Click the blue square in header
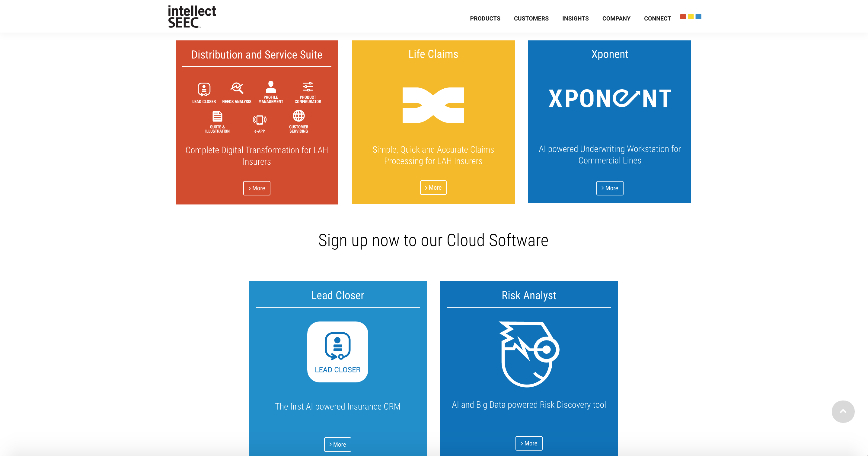Screen dimensions: 868x456 (x=698, y=17)
